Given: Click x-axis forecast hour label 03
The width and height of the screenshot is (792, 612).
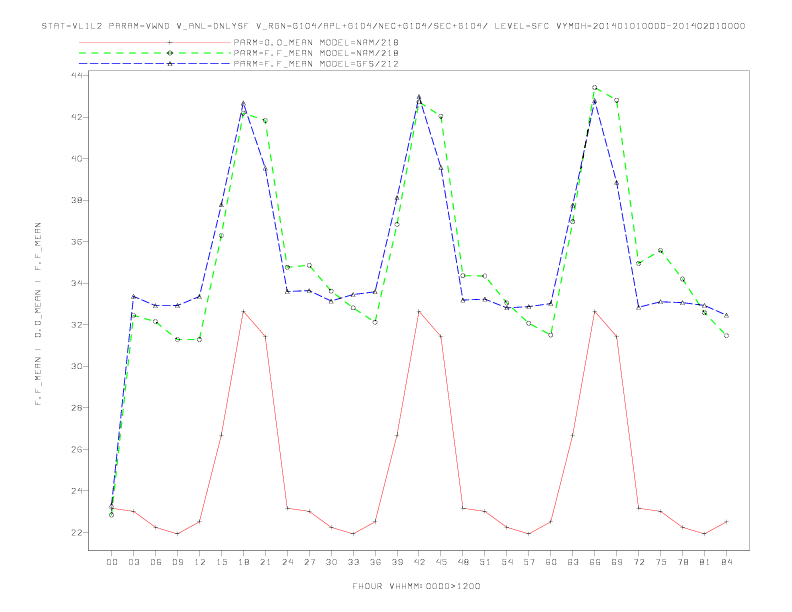Looking at the screenshot, I should pyautogui.click(x=133, y=562).
